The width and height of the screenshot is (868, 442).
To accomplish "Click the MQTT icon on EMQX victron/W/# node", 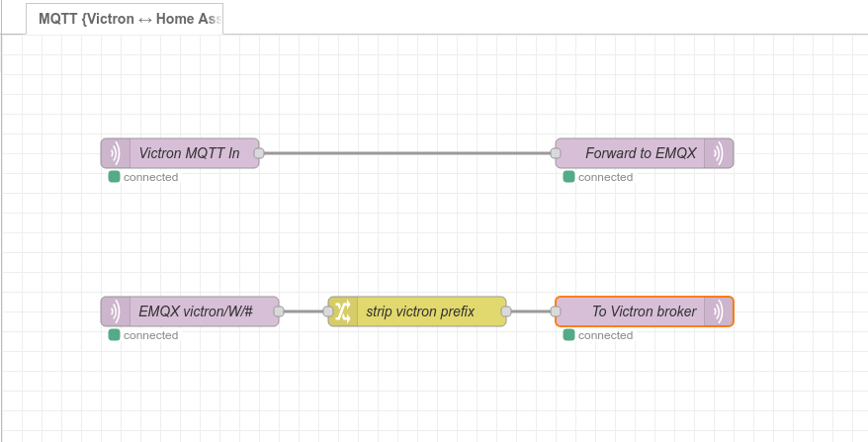I will (x=115, y=311).
